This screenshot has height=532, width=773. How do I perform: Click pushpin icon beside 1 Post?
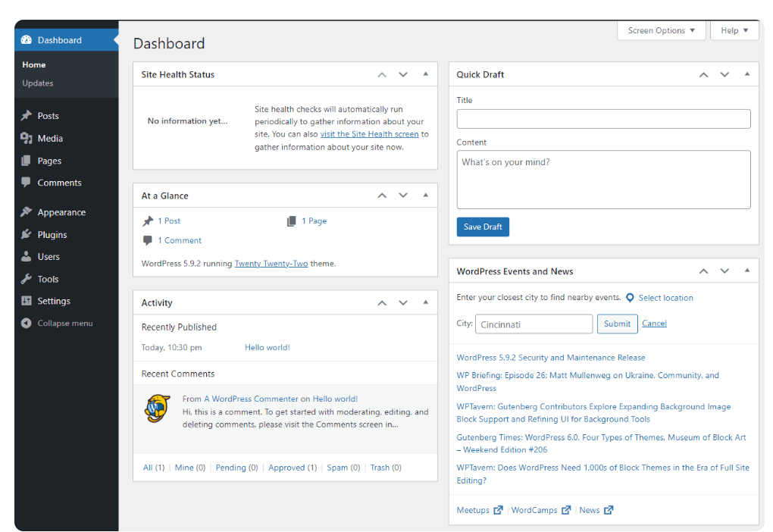coord(148,221)
